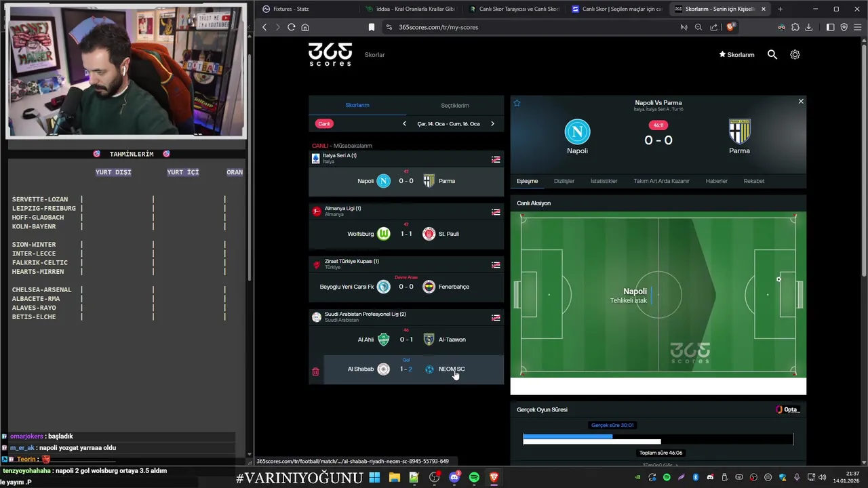Image resolution: width=868 pixels, height=488 pixels.
Task: Open the Dizilişler lineups tab
Action: click(564, 181)
